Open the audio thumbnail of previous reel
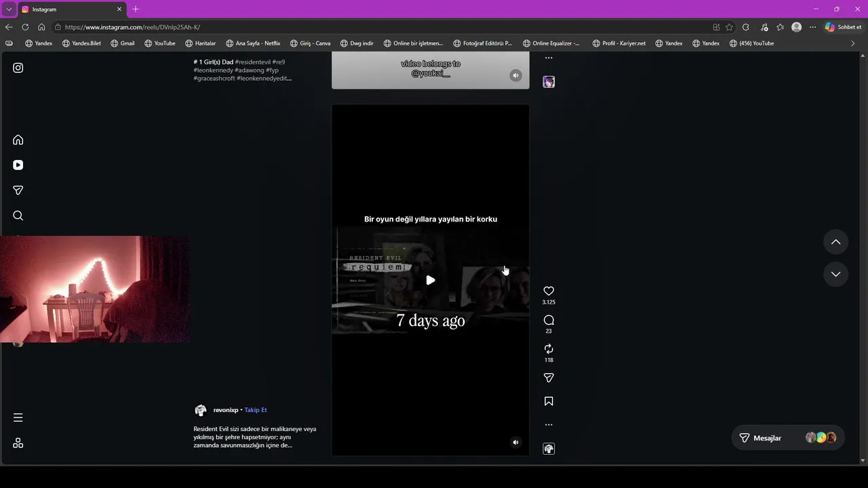Viewport: 868px width, 488px height. pos(549,82)
